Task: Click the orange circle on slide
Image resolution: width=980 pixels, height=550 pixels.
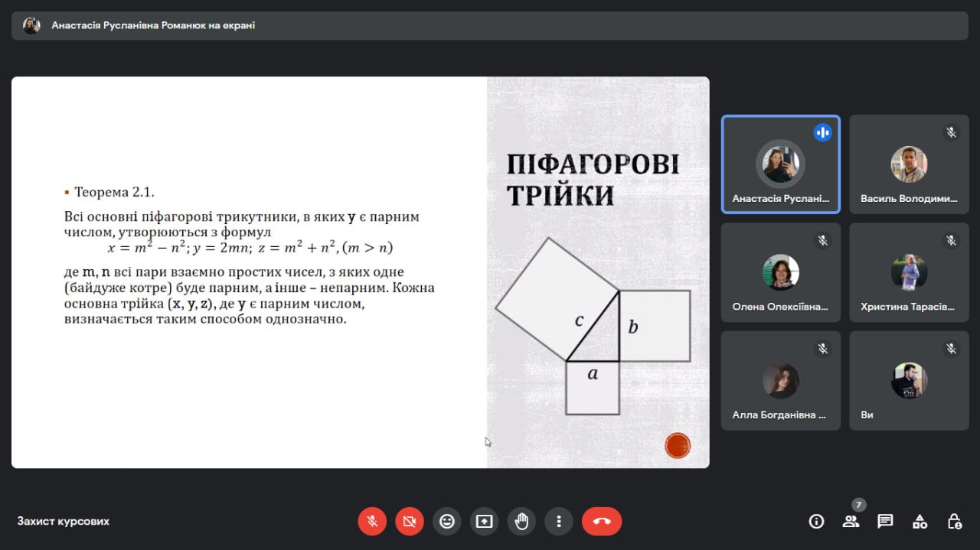Action: [678, 445]
